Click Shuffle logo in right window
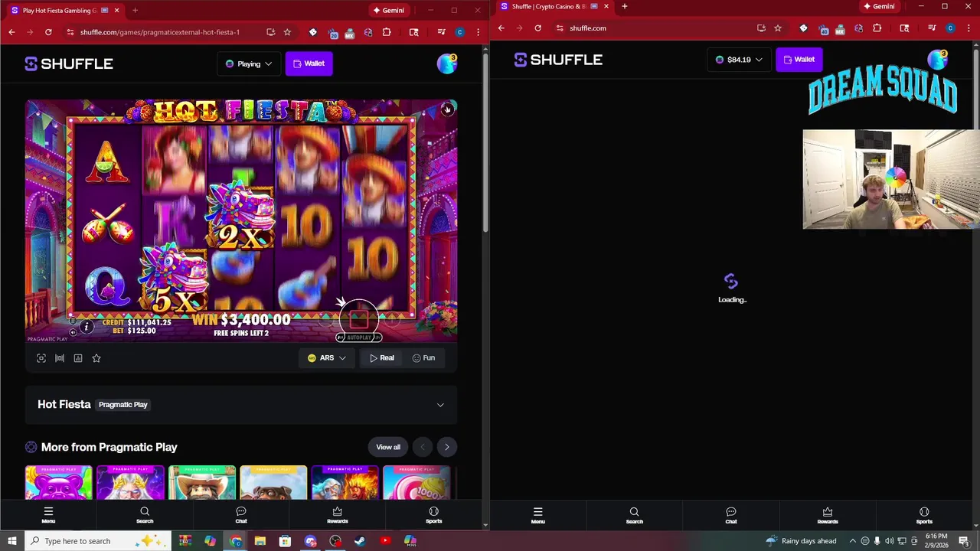The height and width of the screenshot is (551, 980). click(x=559, y=60)
